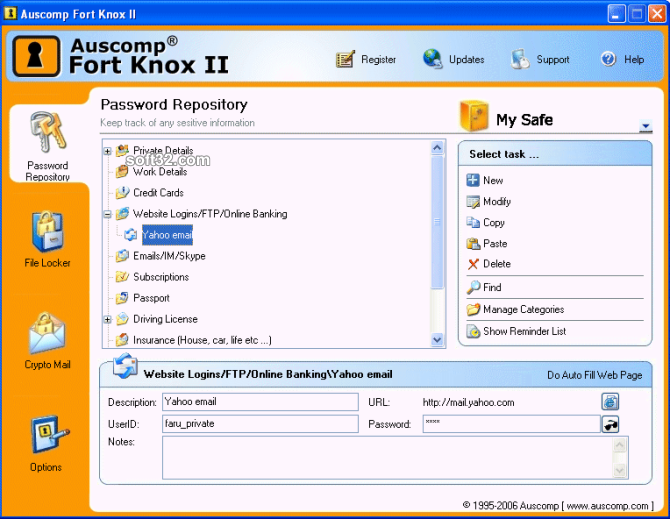Screen dimensions: 670x519
Task: Click the Support icon
Action: [520, 59]
